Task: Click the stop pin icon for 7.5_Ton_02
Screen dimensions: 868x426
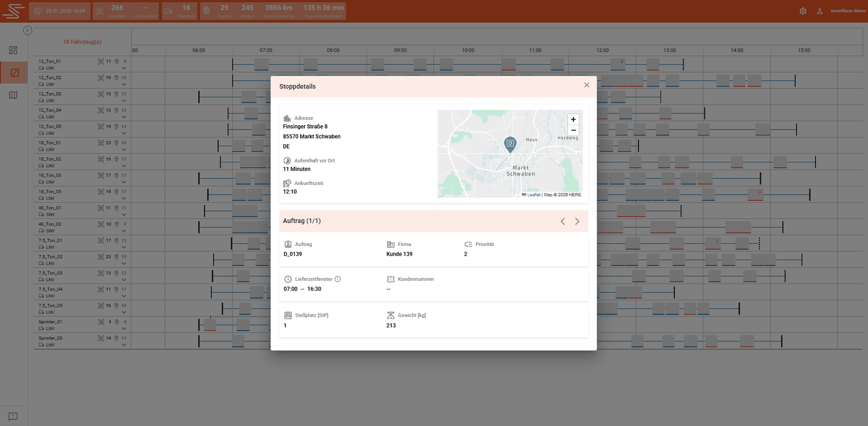Action: click(116, 256)
